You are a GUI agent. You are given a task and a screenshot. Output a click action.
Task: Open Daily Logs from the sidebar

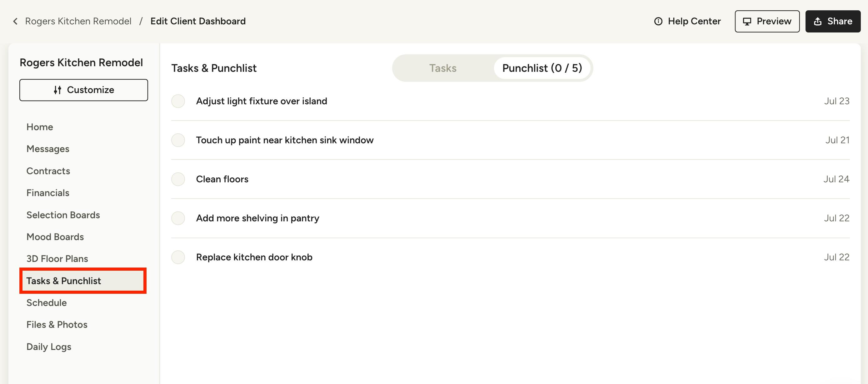point(49,347)
